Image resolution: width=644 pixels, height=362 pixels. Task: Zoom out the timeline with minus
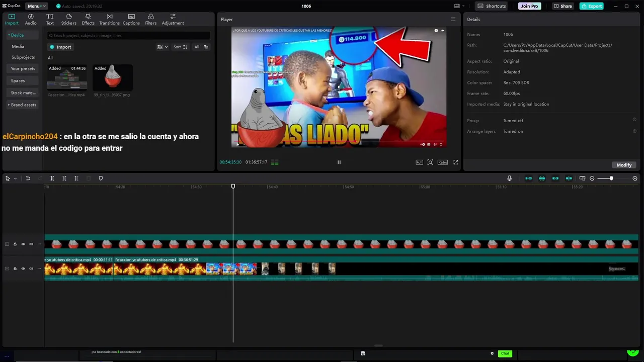pos(592,178)
